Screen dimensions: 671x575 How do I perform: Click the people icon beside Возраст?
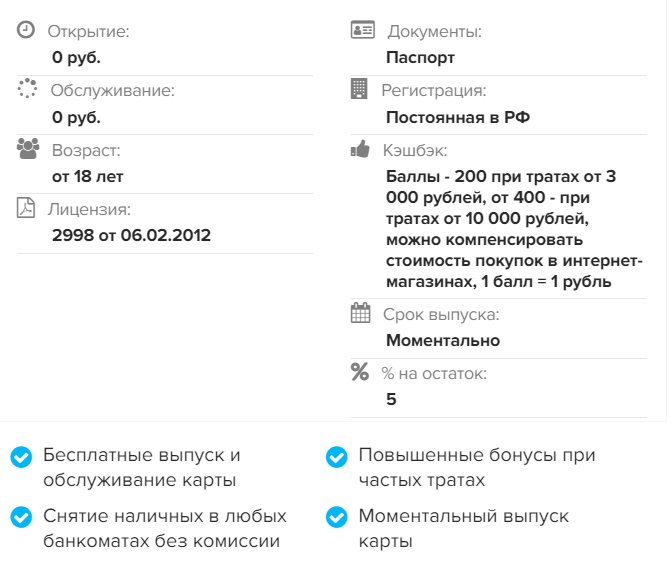(28, 149)
